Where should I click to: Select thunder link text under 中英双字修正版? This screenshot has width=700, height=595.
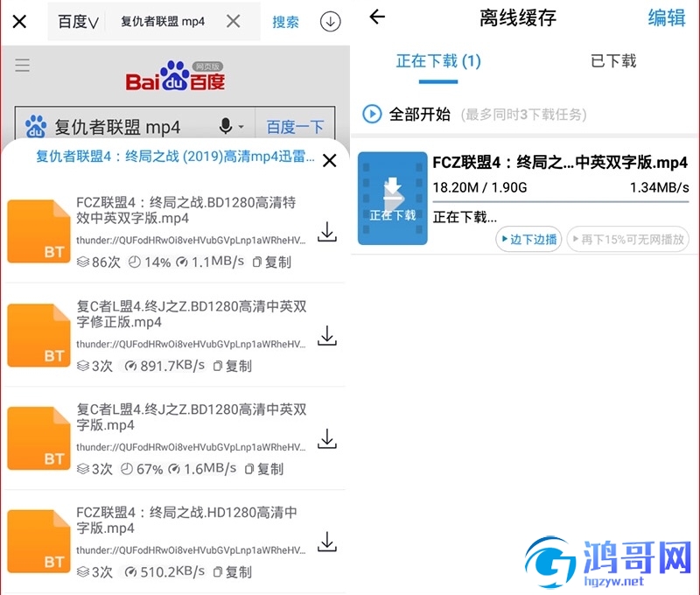pyautogui.click(x=191, y=344)
